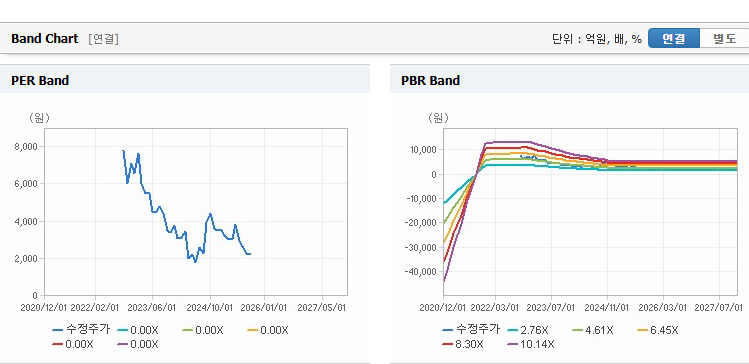Screen dimensions: 749x364
Task: Click the 2022/02/01 x-axis label in PER chart
Action: coord(95,307)
